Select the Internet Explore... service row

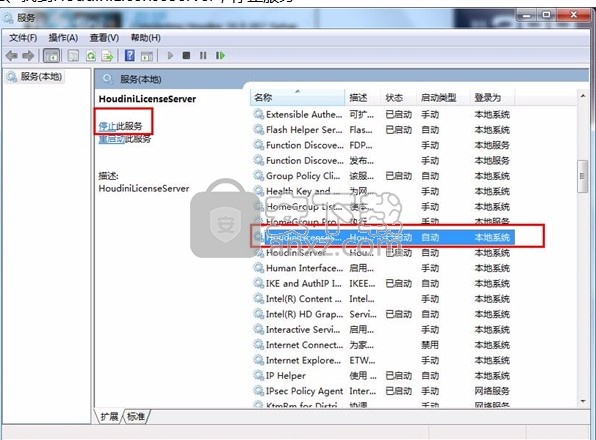pos(382,360)
